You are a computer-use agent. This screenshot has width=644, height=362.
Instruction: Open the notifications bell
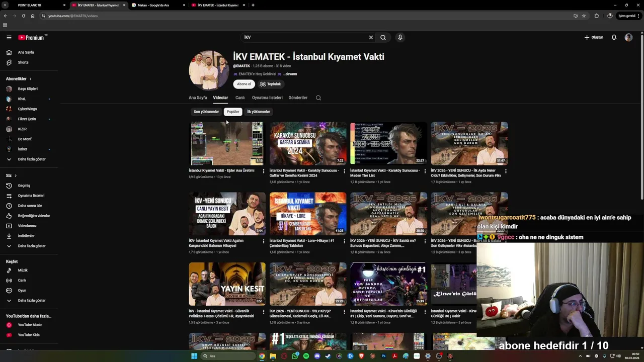[x=614, y=37]
